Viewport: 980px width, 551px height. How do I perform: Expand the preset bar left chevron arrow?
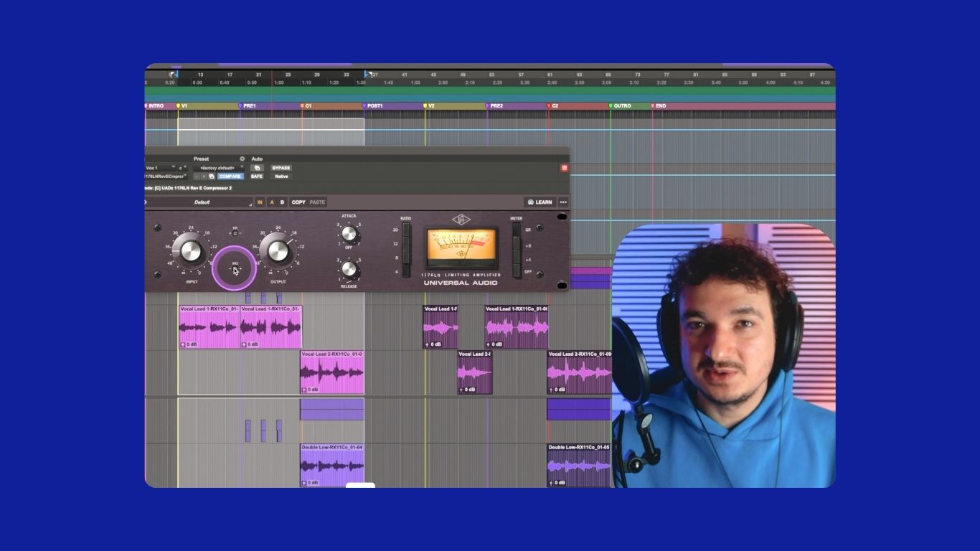coord(146,202)
